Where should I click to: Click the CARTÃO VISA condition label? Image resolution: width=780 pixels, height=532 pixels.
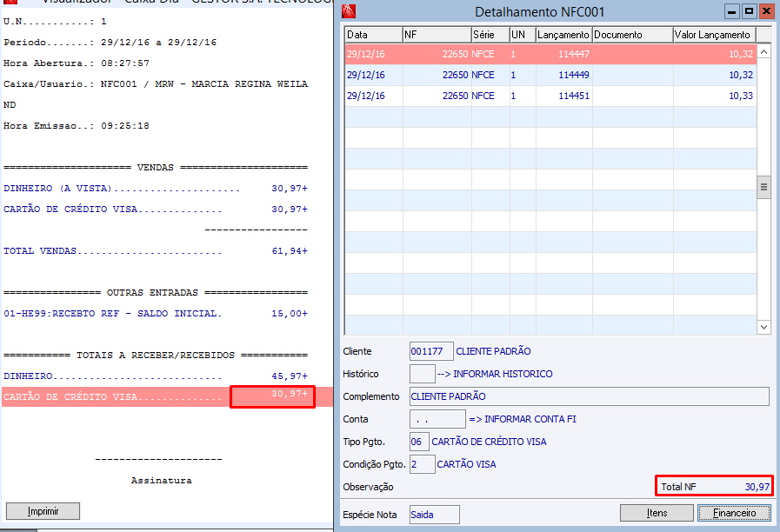pyautogui.click(x=466, y=464)
